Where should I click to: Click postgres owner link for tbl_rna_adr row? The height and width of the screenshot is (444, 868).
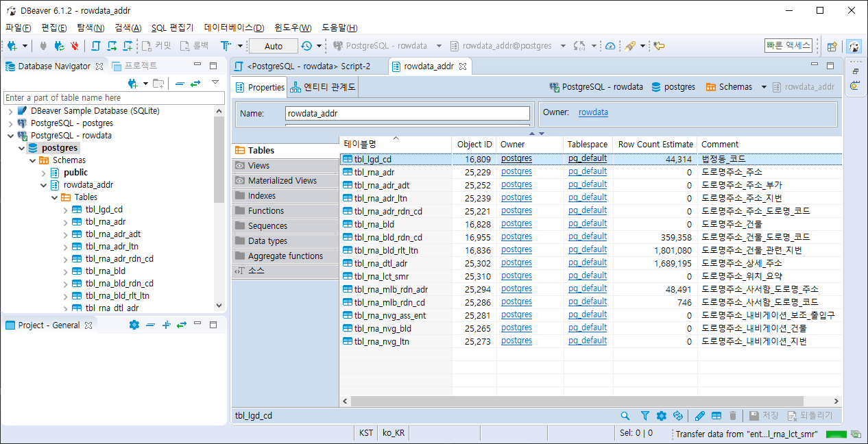point(516,172)
